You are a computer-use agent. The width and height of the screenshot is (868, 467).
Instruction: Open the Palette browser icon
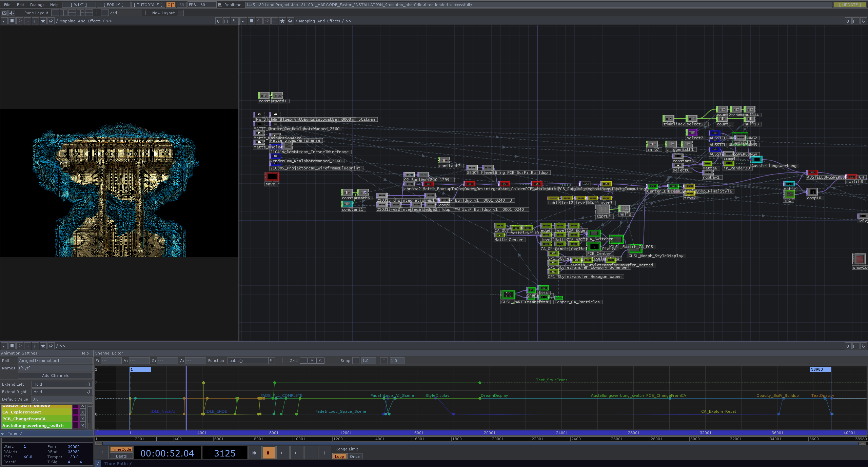tap(12, 13)
